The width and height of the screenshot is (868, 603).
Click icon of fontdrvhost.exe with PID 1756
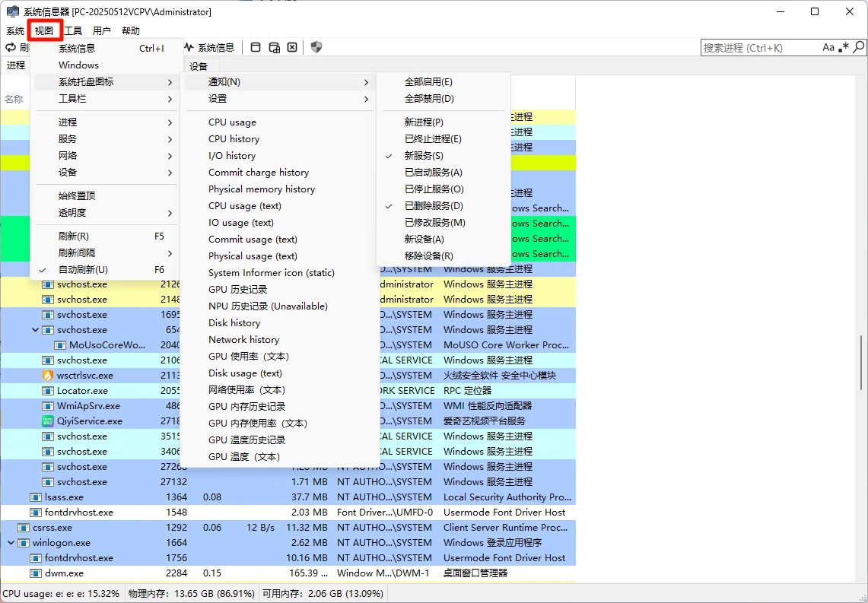point(36,558)
